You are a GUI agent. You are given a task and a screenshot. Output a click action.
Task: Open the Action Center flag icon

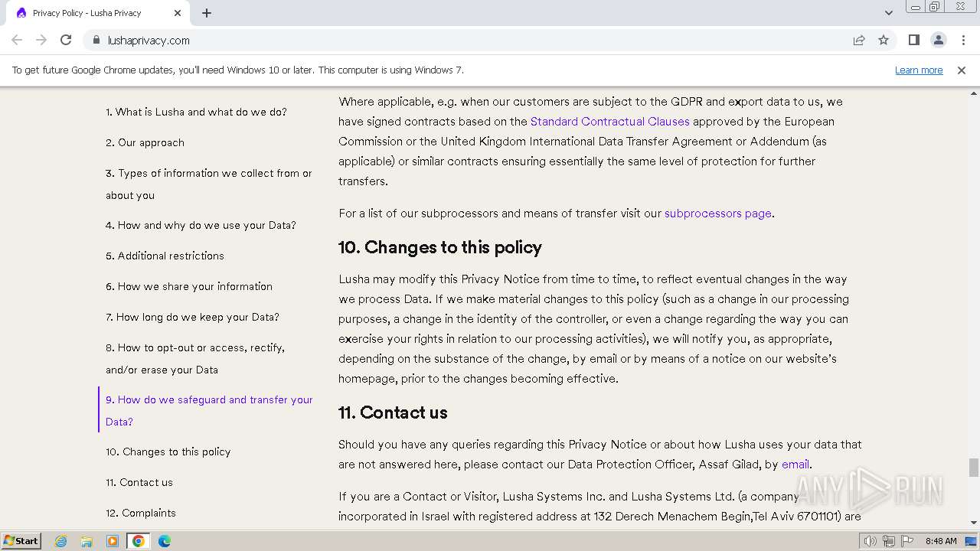[907, 541]
